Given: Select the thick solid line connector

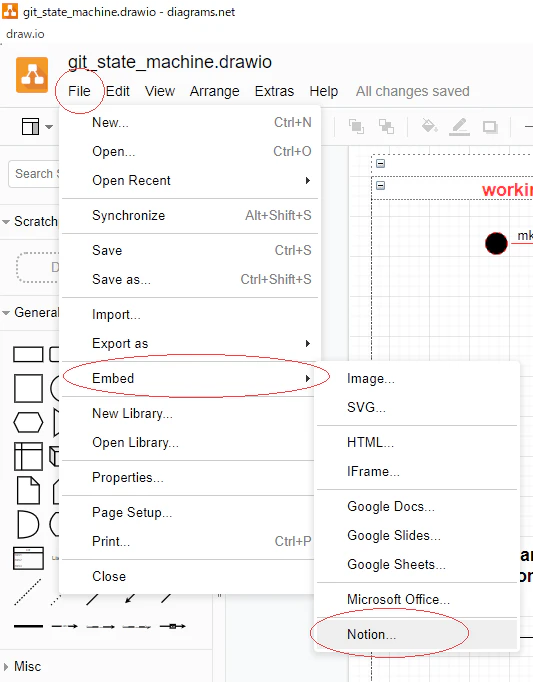Looking at the screenshot, I should coord(28,626).
